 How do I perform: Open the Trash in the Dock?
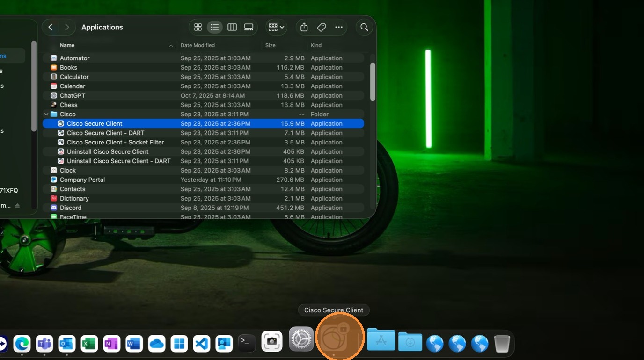502,344
